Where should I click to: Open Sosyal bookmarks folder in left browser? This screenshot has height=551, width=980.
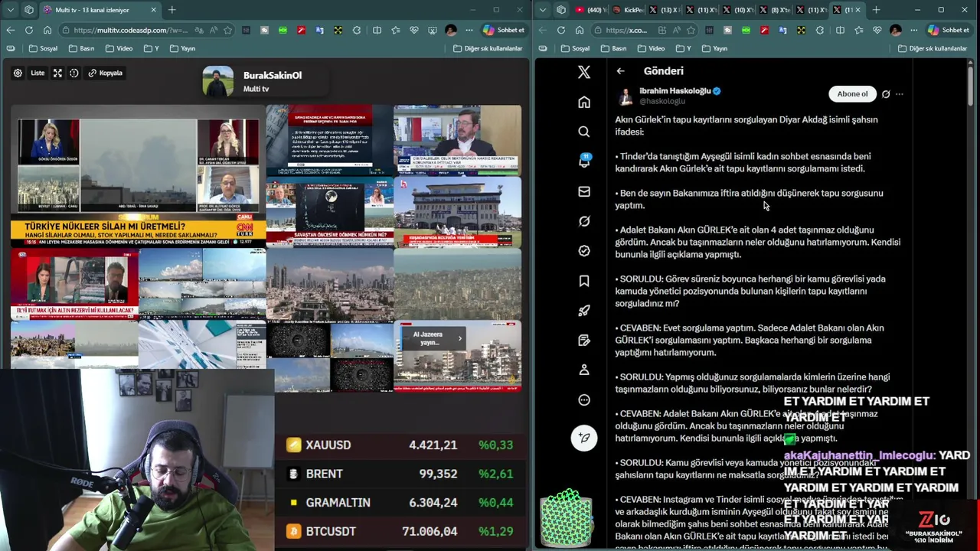42,48
